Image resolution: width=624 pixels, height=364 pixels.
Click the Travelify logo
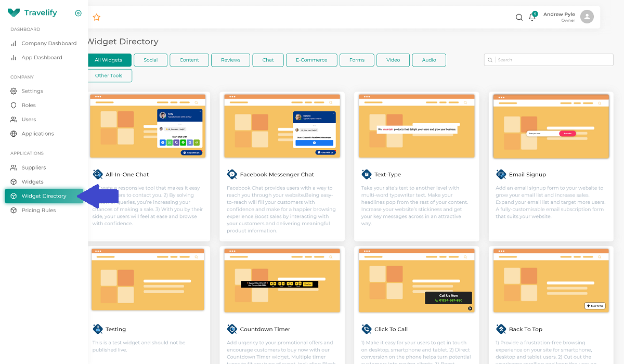32,12
